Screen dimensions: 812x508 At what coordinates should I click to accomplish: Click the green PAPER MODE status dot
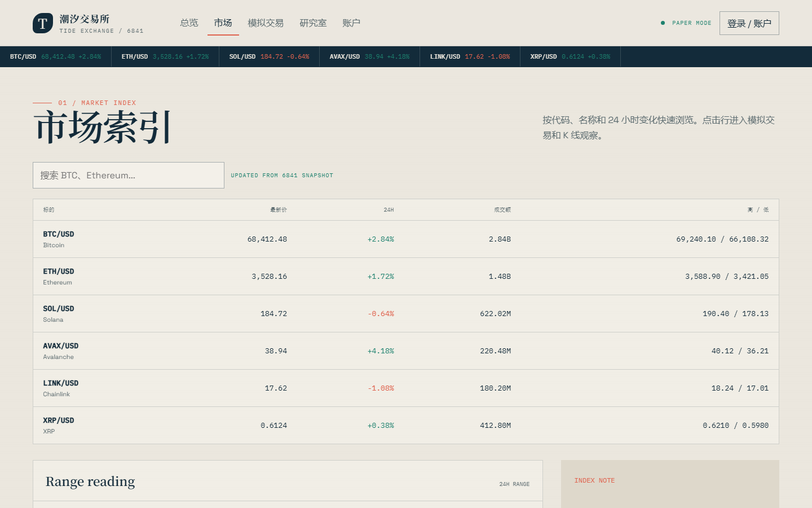tap(663, 23)
